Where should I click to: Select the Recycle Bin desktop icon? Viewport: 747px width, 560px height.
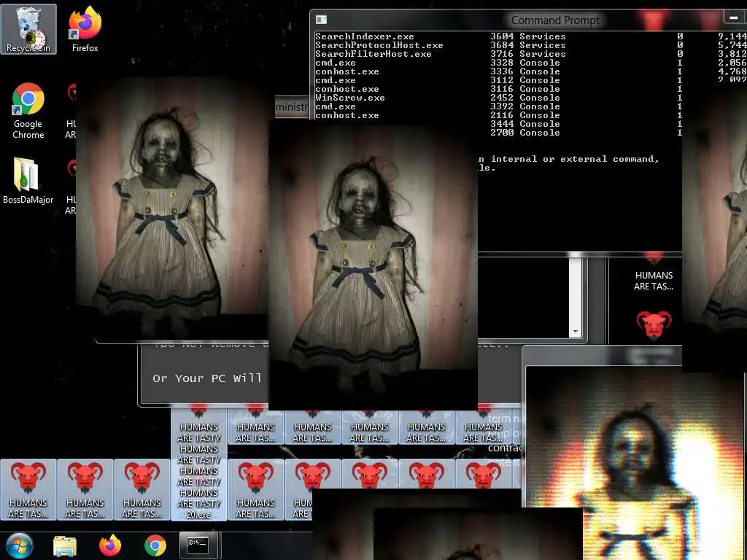(x=28, y=29)
